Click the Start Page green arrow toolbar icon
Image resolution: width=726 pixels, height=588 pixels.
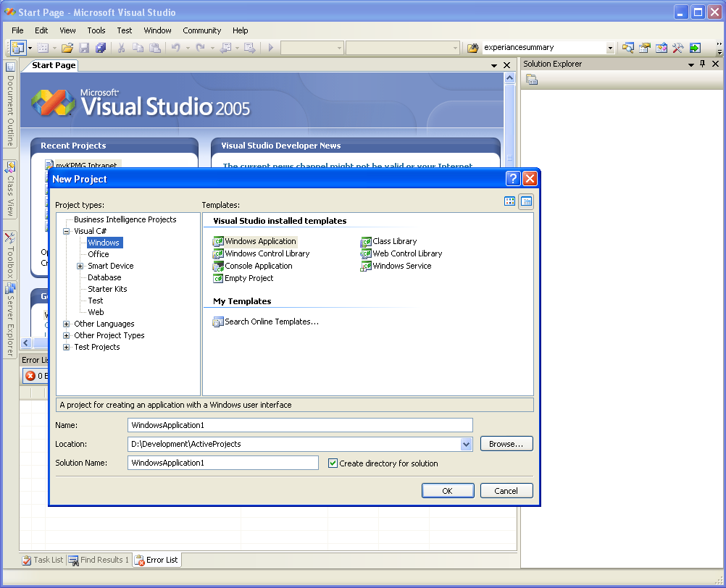tap(695, 48)
